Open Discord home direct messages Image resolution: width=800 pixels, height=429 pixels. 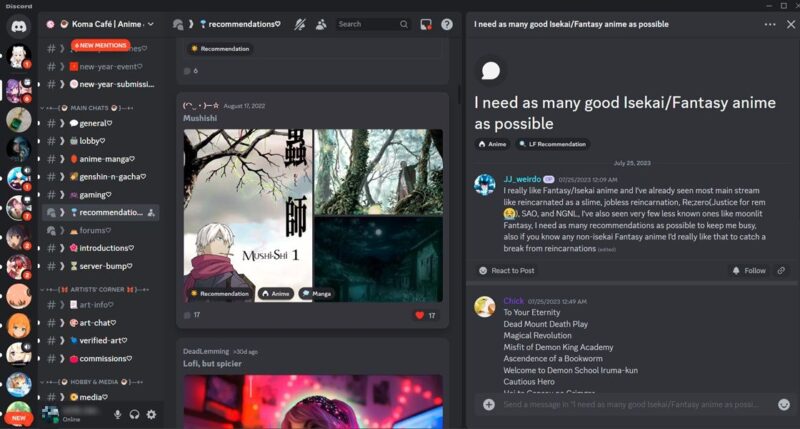tap(19, 26)
